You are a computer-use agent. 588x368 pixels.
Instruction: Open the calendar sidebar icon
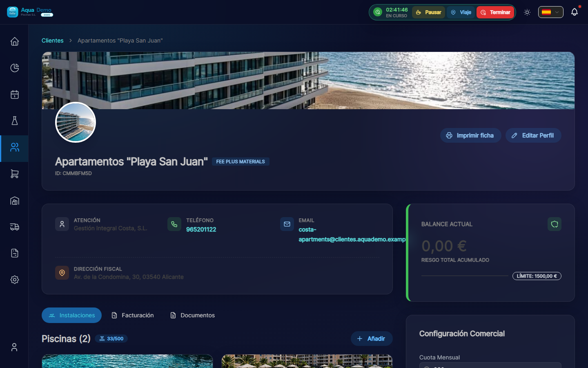(15, 94)
